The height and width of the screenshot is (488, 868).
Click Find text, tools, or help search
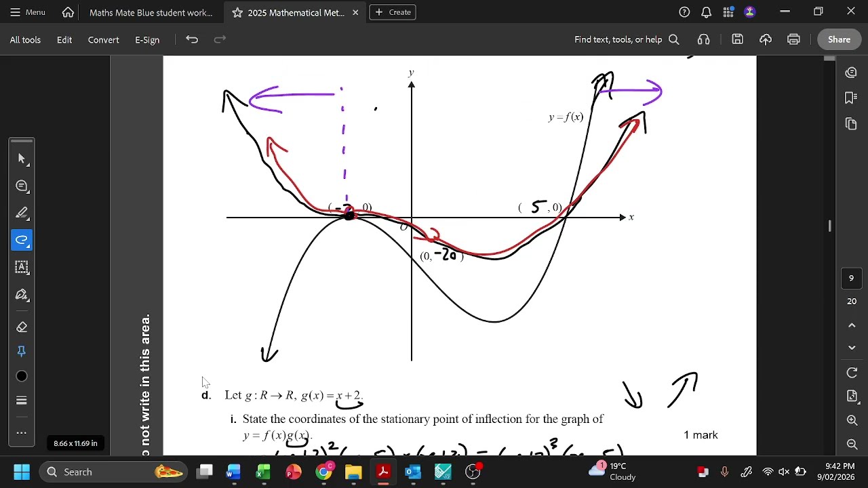[x=627, y=39]
